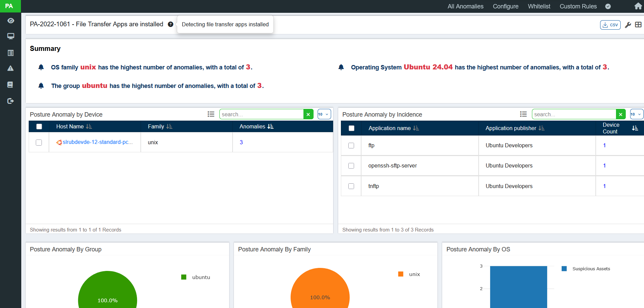Clear search with green X in Incidence panel

point(621,114)
